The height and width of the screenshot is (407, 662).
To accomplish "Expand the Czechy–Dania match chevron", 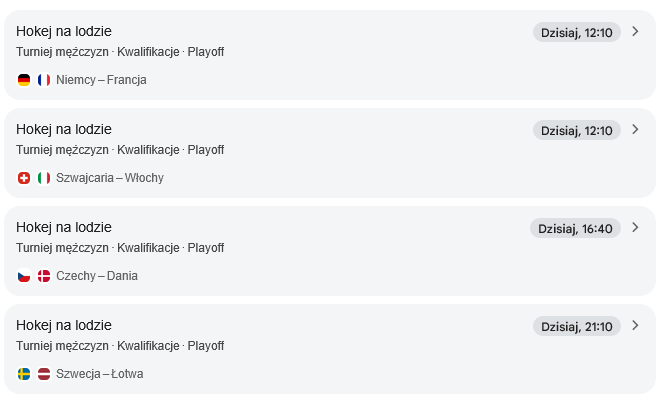I will 635,228.
